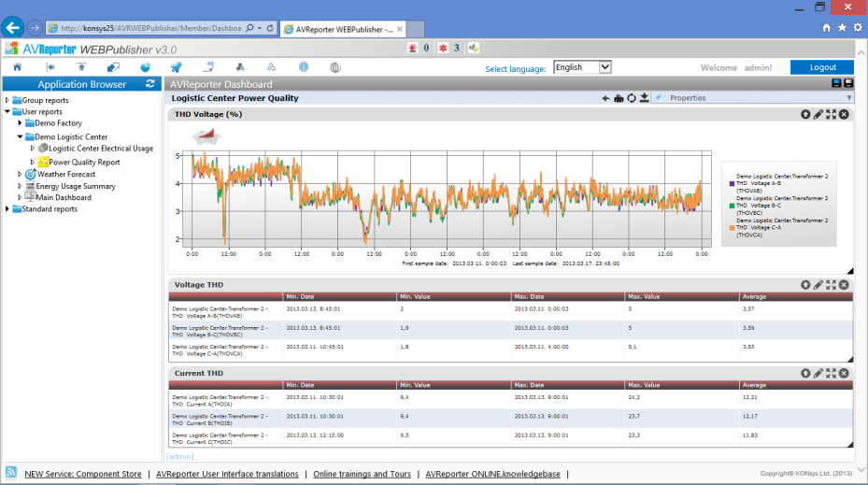Open the Select language dropdown

(x=582, y=67)
